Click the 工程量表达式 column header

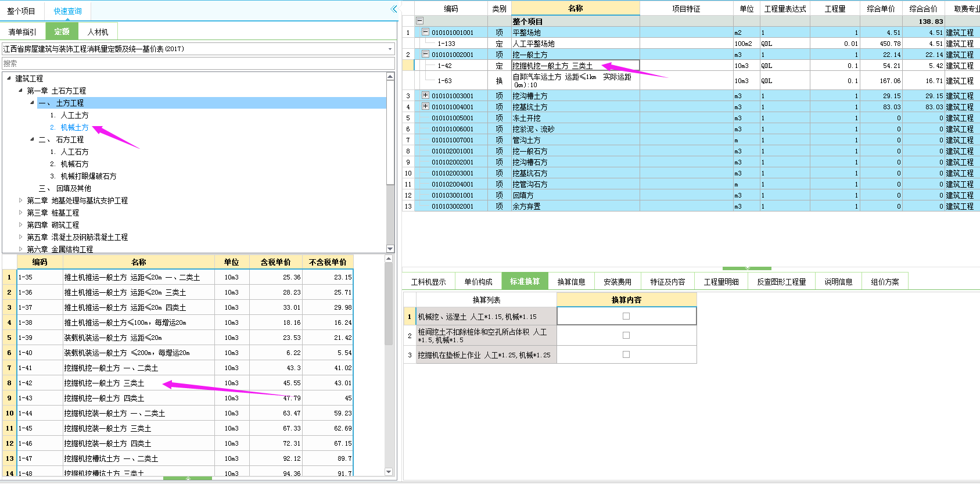[785, 9]
